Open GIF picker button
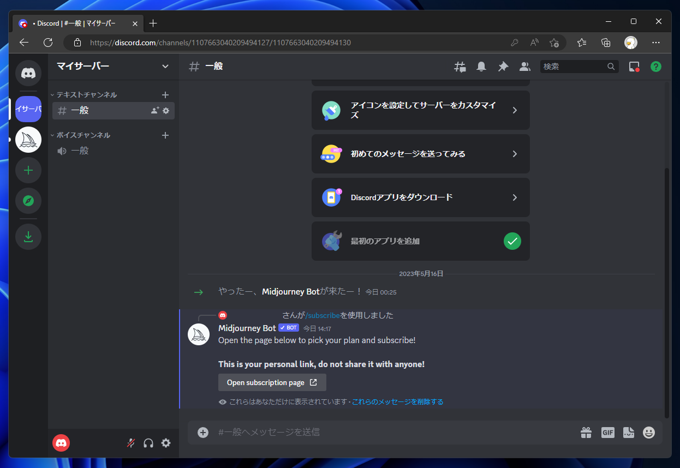Viewport: 680px width, 468px height. tap(608, 432)
